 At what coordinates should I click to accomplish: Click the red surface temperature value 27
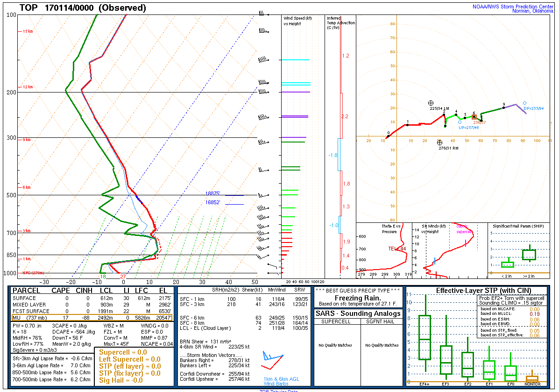click(x=123, y=277)
